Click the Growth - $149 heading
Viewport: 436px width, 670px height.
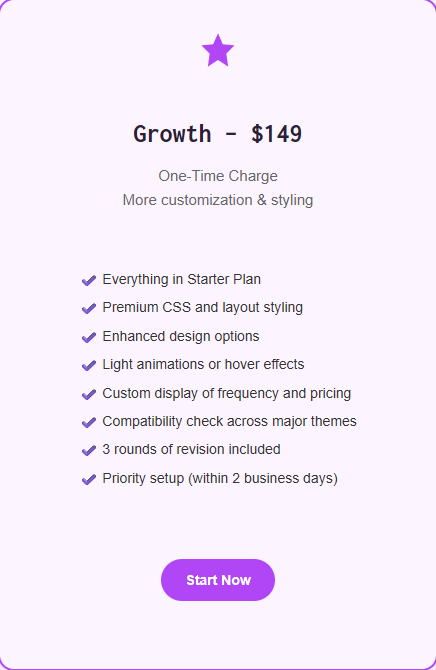point(218,134)
